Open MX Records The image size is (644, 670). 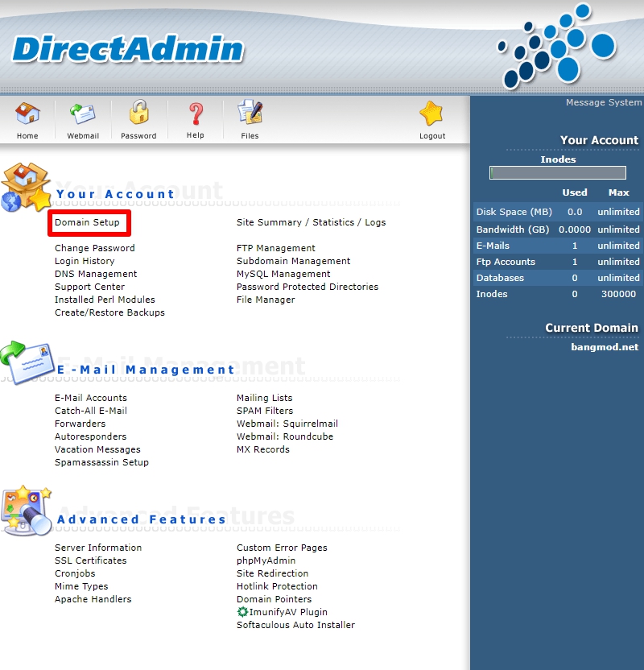[x=263, y=449]
